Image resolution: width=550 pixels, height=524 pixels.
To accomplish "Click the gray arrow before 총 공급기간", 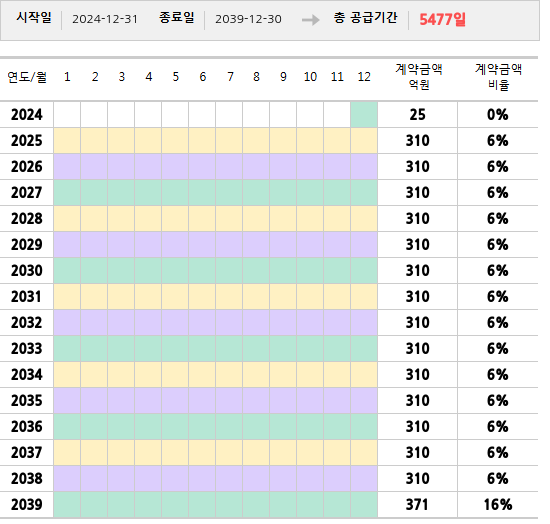I will (311, 20).
